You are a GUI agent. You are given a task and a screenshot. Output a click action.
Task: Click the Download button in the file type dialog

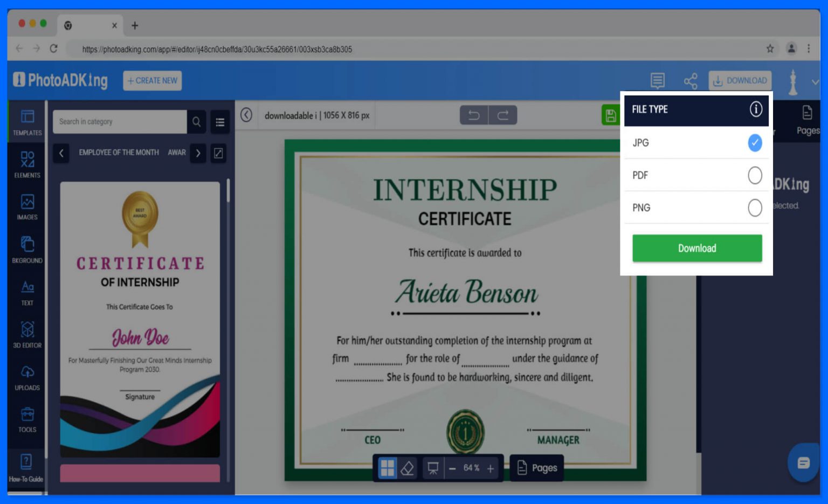coord(696,248)
